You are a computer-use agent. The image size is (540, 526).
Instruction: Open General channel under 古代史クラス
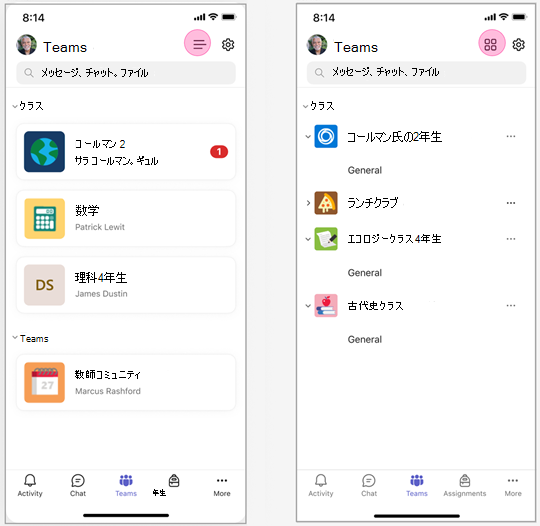pos(365,339)
